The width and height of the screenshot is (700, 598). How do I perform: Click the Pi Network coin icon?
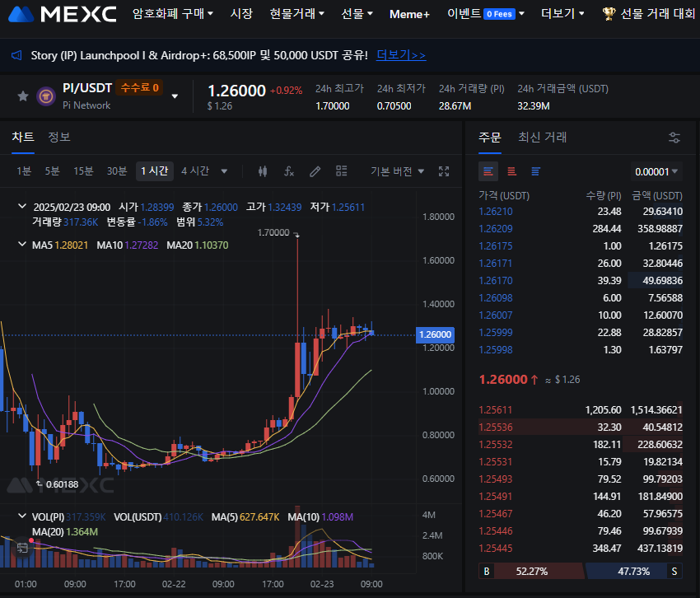(x=45, y=96)
